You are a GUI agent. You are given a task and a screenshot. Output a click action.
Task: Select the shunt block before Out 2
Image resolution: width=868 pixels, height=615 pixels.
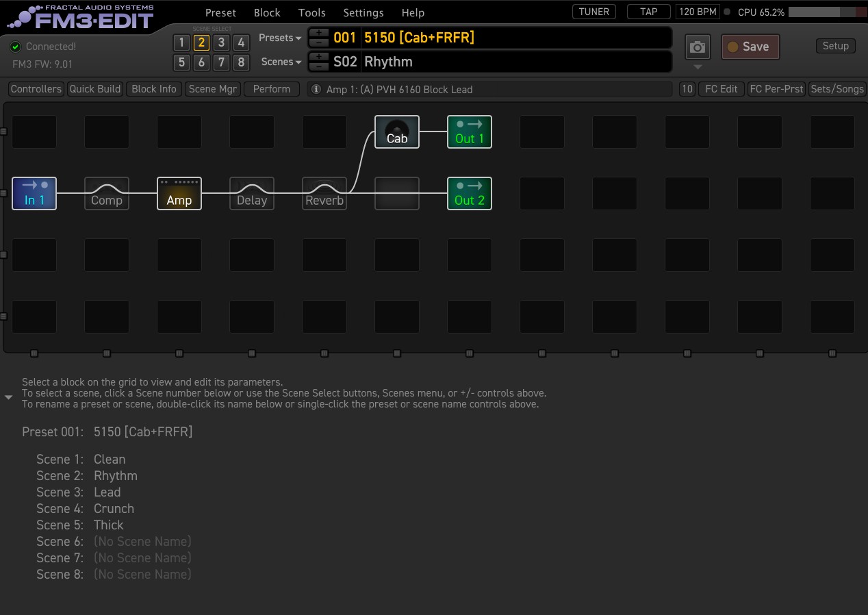coord(397,193)
